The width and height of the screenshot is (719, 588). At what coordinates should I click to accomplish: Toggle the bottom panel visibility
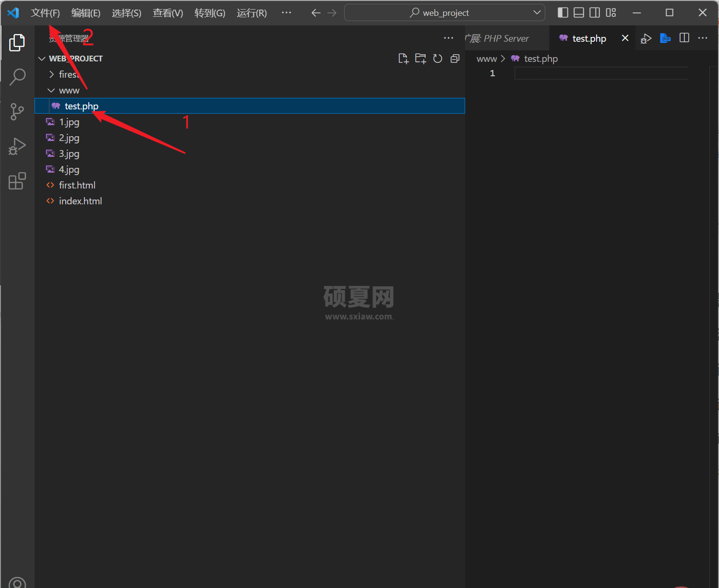point(579,12)
